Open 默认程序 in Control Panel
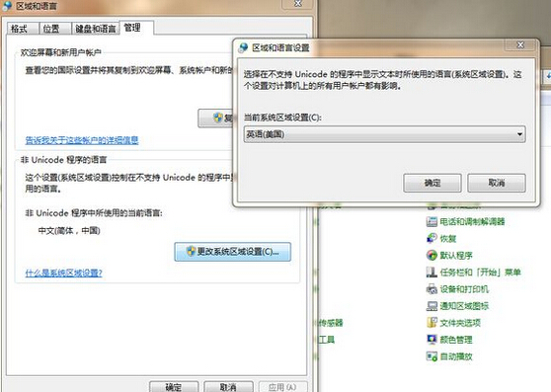 tap(456, 256)
